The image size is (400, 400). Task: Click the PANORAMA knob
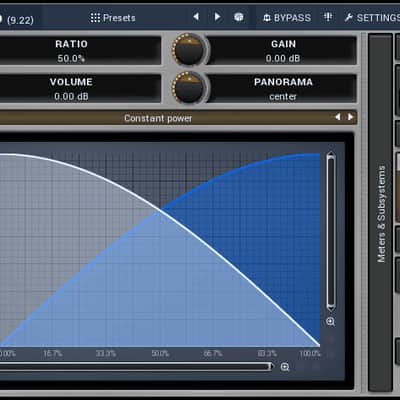point(189,87)
